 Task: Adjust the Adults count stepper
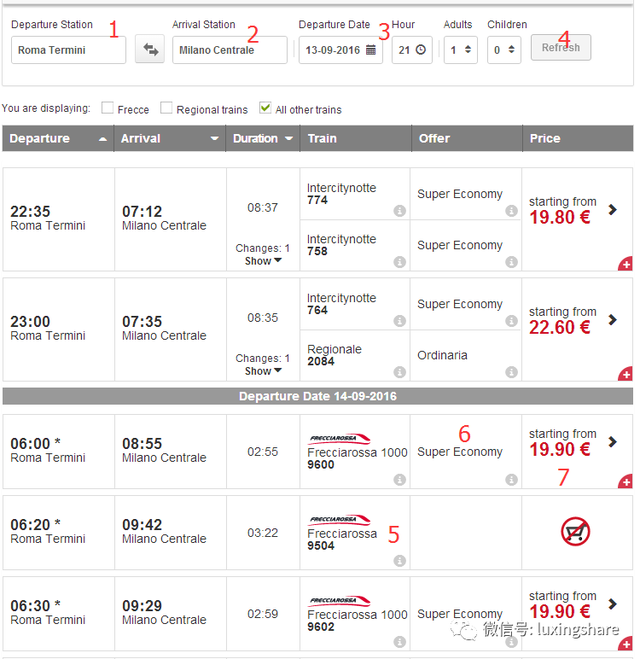click(x=468, y=50)
